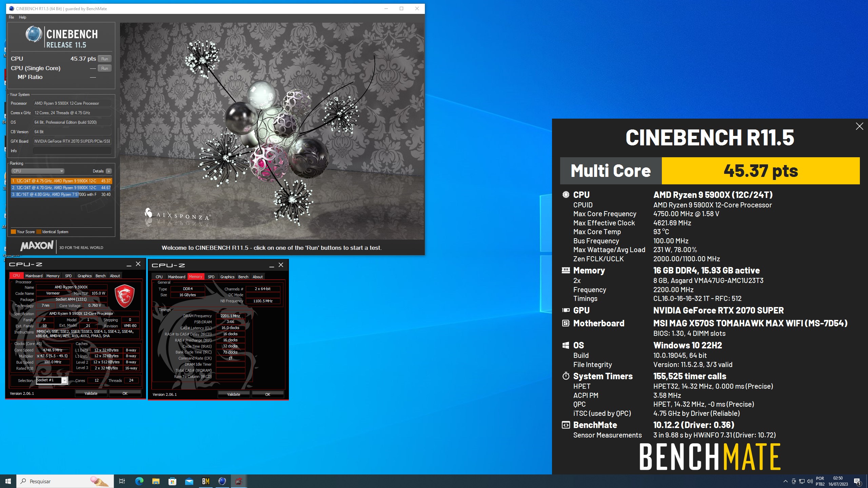Click the POR PTB2 language indicator
Image resolution: width=868 pixels, height=488 pixels.
(820, 481)
